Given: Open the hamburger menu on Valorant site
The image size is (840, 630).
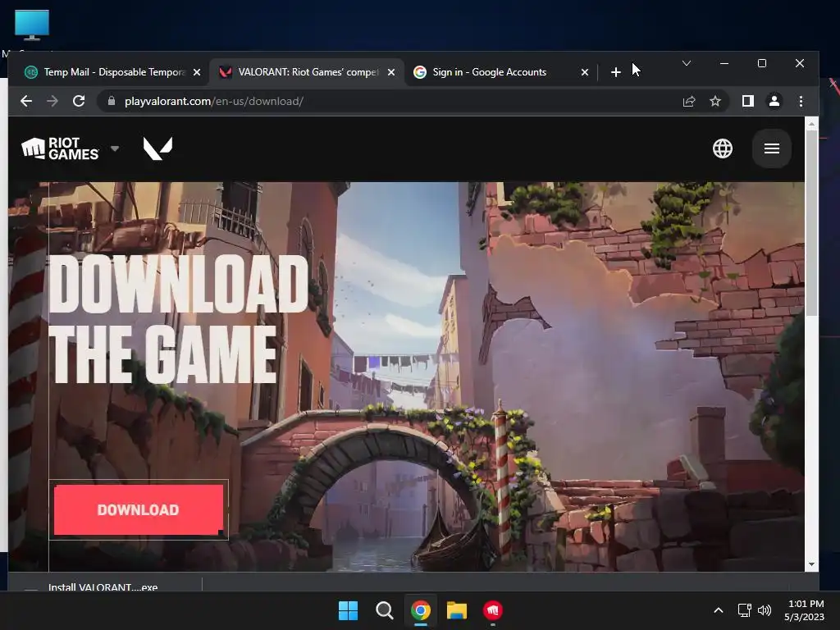Looking at the screenshot, I should pyautogui.click(x=771, y=148).
